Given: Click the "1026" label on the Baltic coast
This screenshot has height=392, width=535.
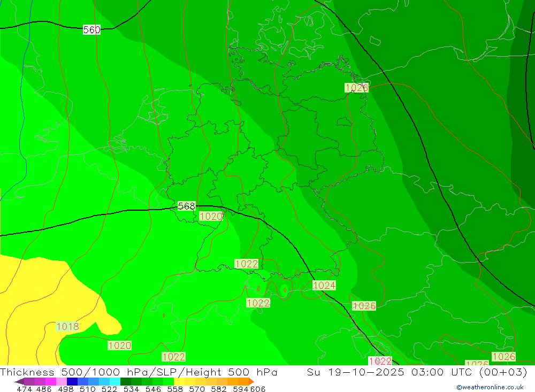Looking at the screenshot, I should 356,88.
